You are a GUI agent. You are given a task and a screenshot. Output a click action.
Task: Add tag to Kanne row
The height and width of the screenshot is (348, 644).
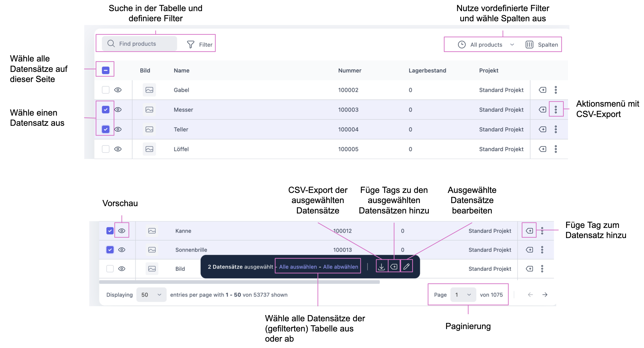point(529,231)
